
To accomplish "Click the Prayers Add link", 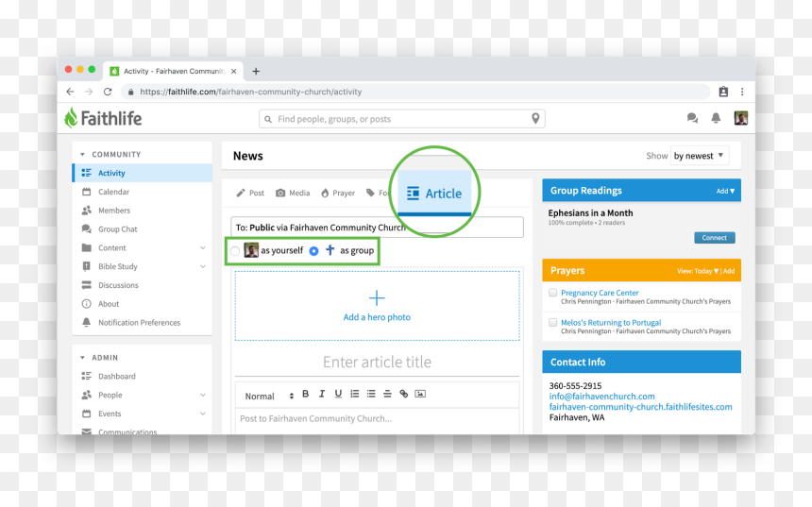I will pos(729,271).
